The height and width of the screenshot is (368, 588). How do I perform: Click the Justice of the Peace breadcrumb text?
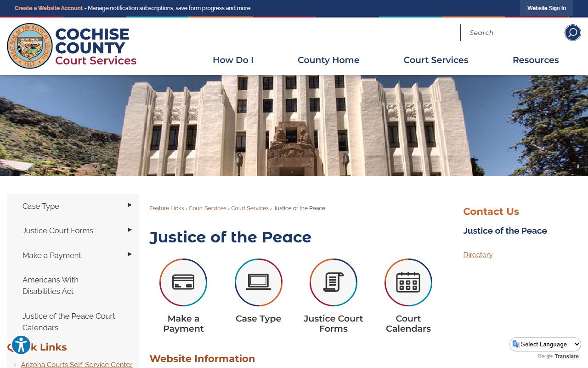[300, 208]
